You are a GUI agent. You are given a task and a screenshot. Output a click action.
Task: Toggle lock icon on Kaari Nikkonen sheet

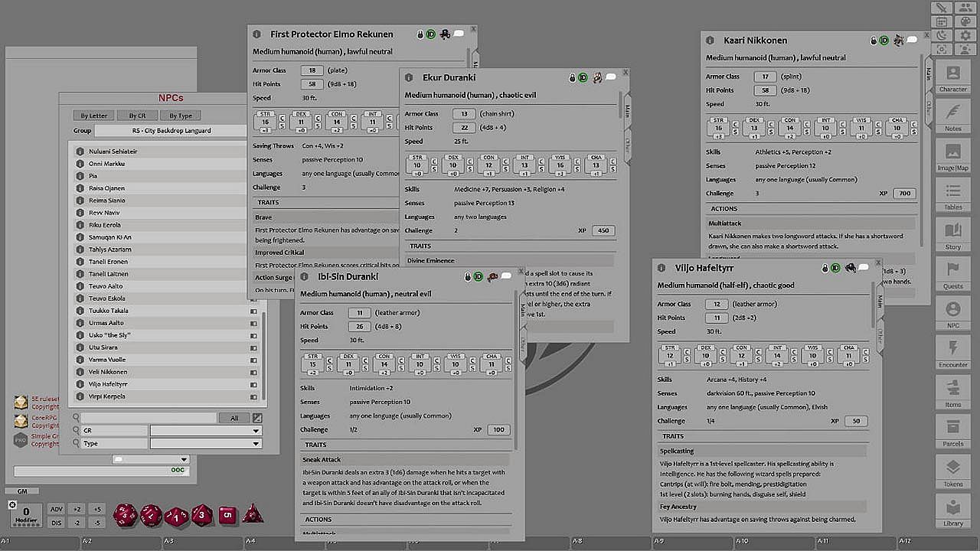[874, 41]
